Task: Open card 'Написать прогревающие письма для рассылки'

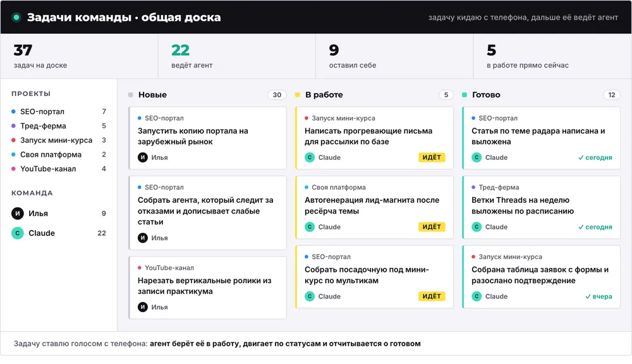Action: click(x=374, y=138)
